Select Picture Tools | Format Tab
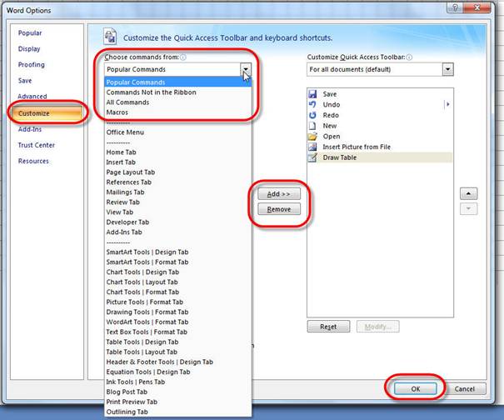Screen dimensions: 504x420 [177, 302]
